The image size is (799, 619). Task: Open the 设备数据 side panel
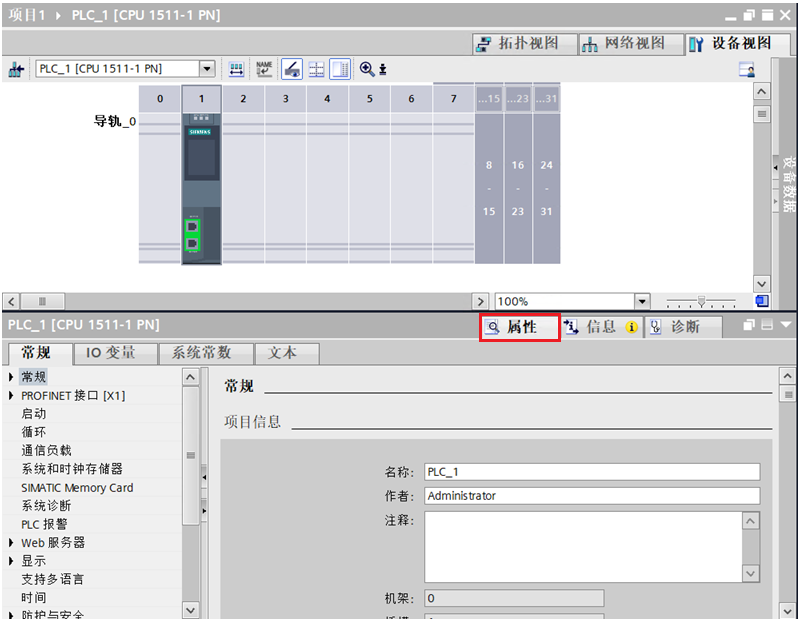(x=788, y=183)
